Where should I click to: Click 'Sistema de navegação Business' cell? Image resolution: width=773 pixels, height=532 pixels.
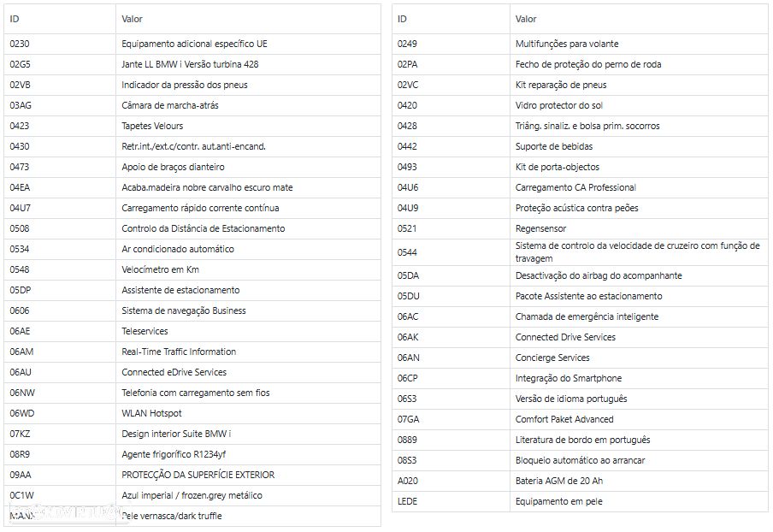tap(249, 311)
